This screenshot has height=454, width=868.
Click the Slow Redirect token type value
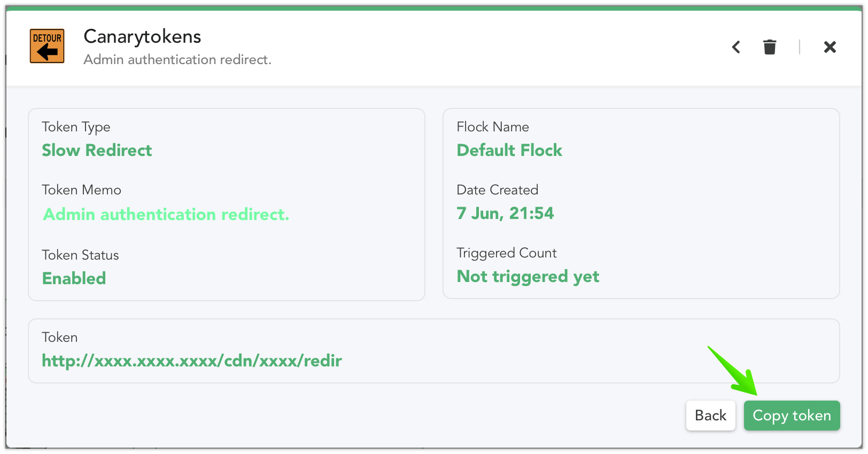coord(97,150)
